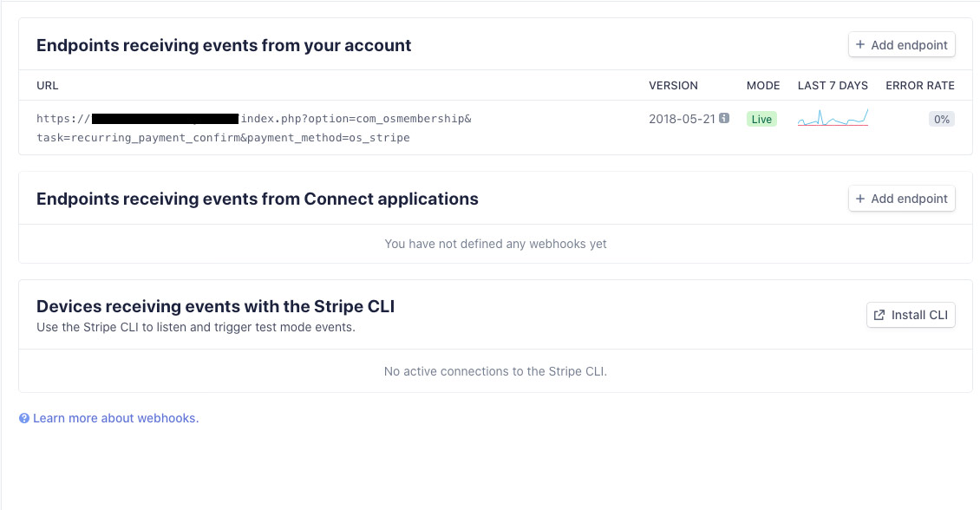Click "You have not defined any webhooks yet"
980x510 pixels.
coord(495,244)
